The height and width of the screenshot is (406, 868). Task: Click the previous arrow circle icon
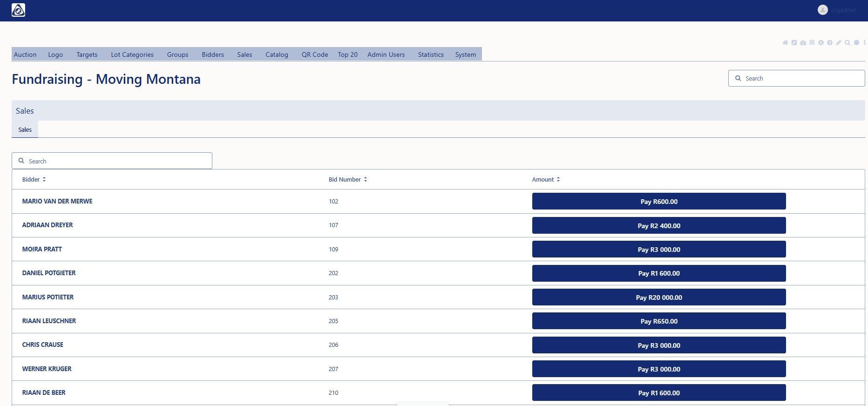821,43
